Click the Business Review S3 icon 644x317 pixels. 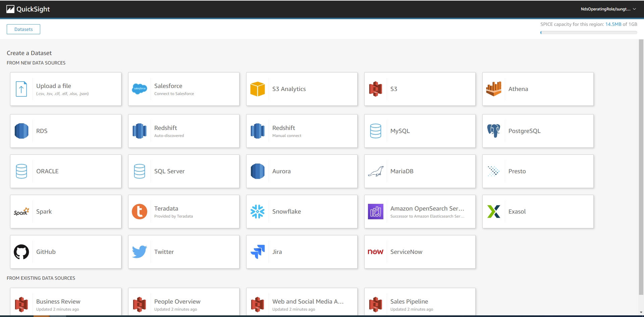(x=21, y=305)
